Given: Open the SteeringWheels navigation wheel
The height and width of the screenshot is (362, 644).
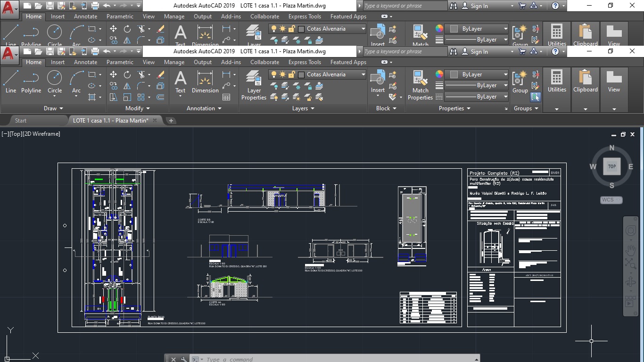Looking at the screenshot, I should pyautogui.click(x=630, y=230).
